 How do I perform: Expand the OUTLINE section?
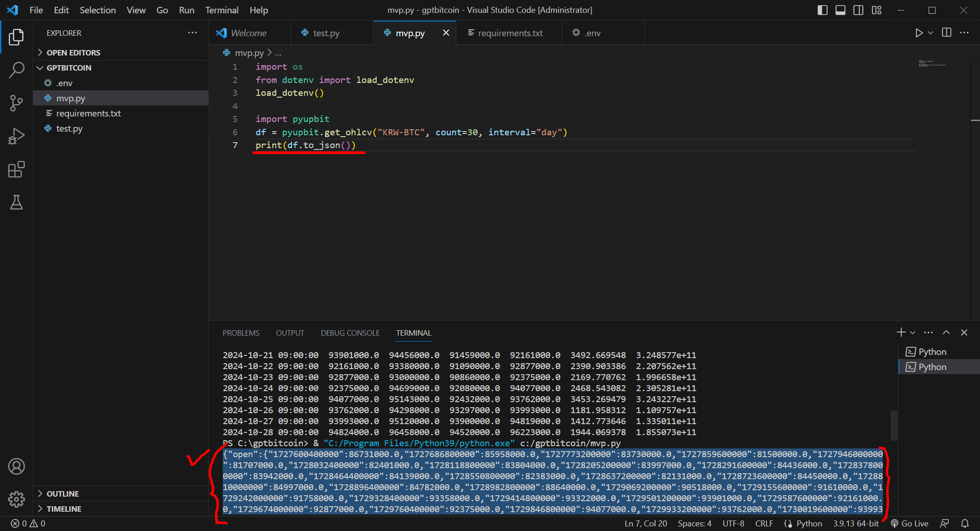click(x=63, y=493)
